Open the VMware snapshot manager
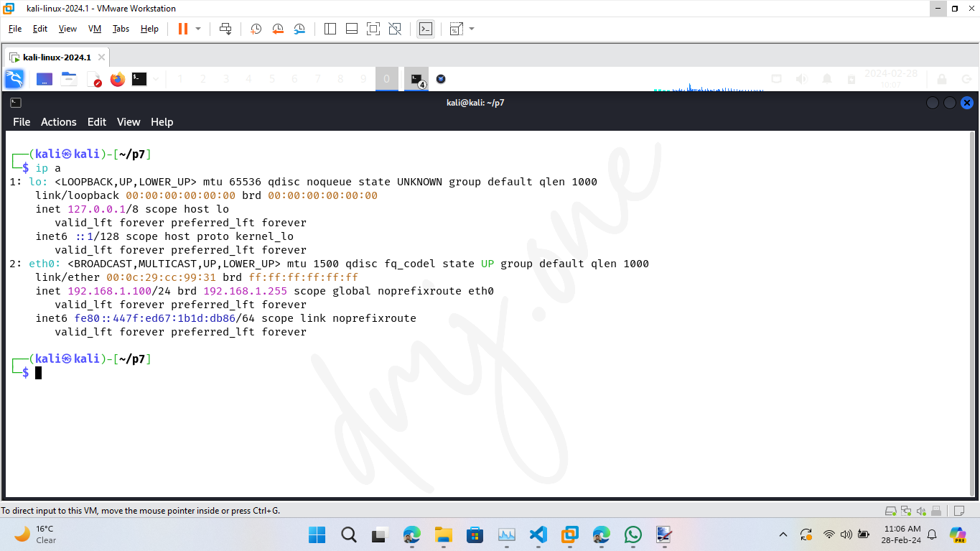 pos(299,29)
